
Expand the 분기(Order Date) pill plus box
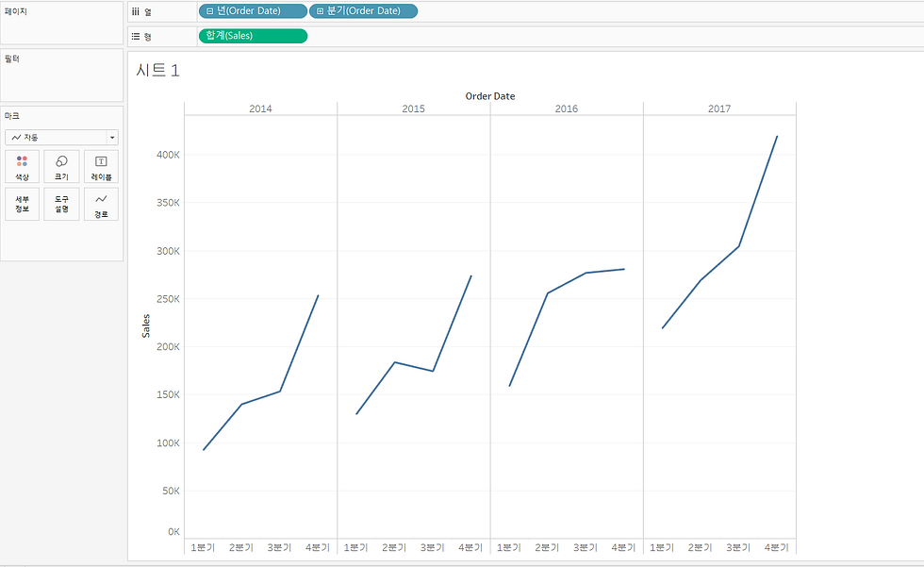(x=320, y=11)
